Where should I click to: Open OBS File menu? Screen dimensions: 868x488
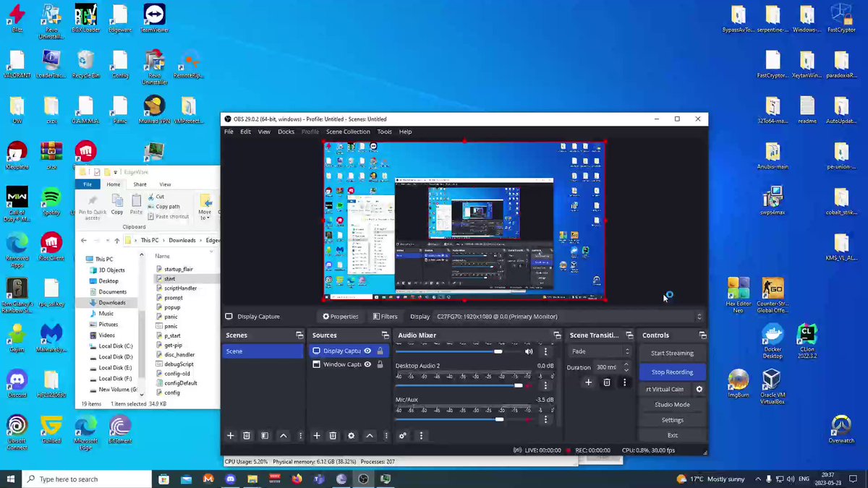tap(229, 132)
